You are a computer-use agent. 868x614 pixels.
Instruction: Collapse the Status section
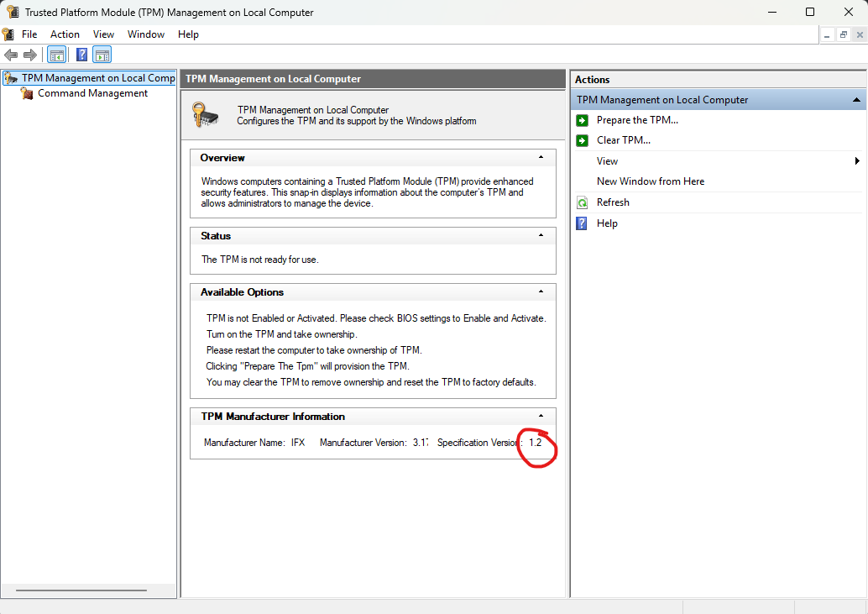541,235
